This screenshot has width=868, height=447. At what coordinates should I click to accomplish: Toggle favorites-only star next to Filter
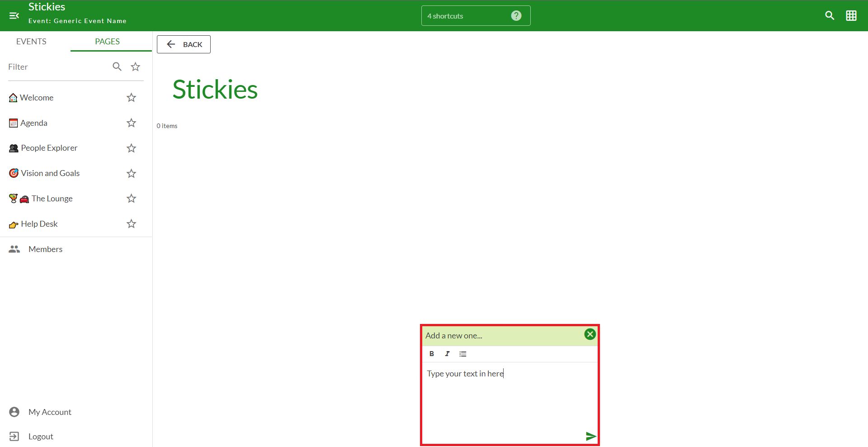coord(135,67)
